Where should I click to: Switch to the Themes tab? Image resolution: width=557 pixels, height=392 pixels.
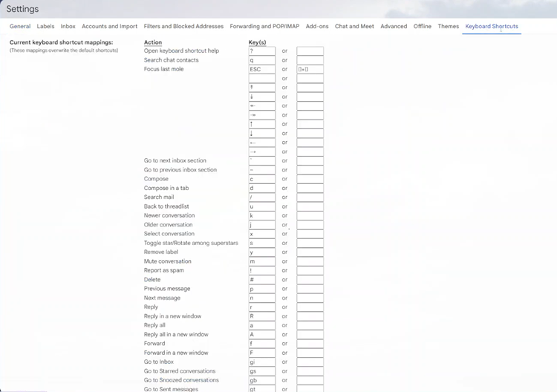click(448, 27)
